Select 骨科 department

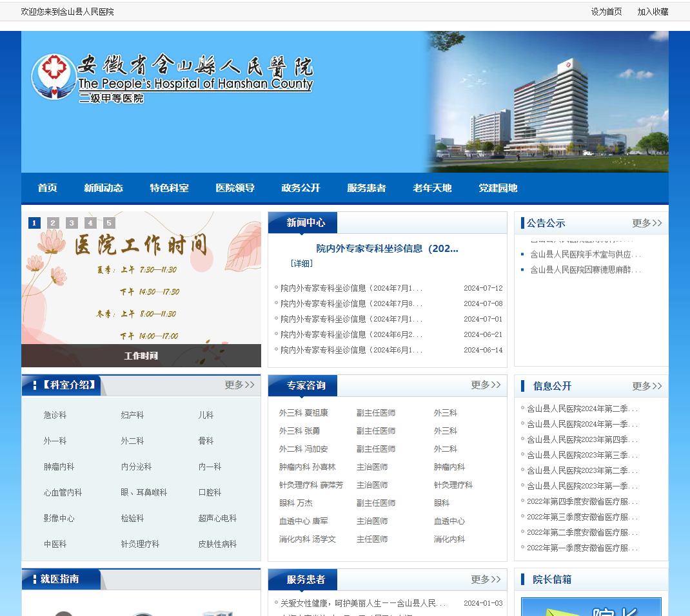[x=206, y=441]
